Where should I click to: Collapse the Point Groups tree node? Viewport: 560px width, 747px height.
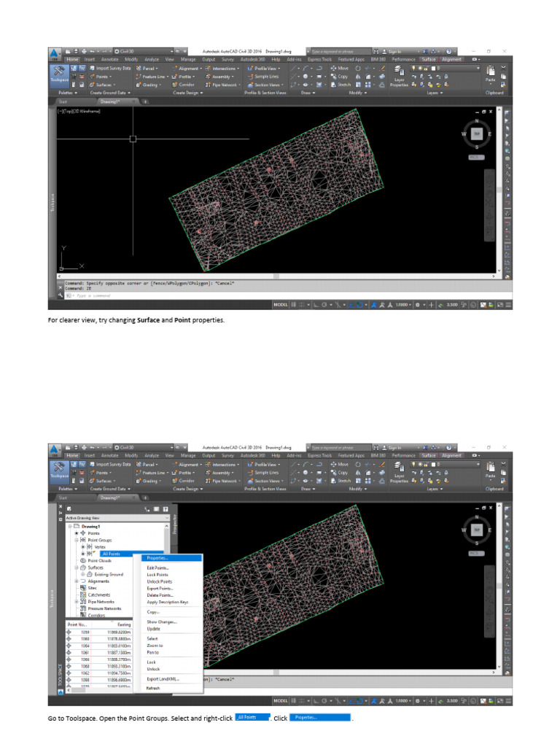(77, 540)
